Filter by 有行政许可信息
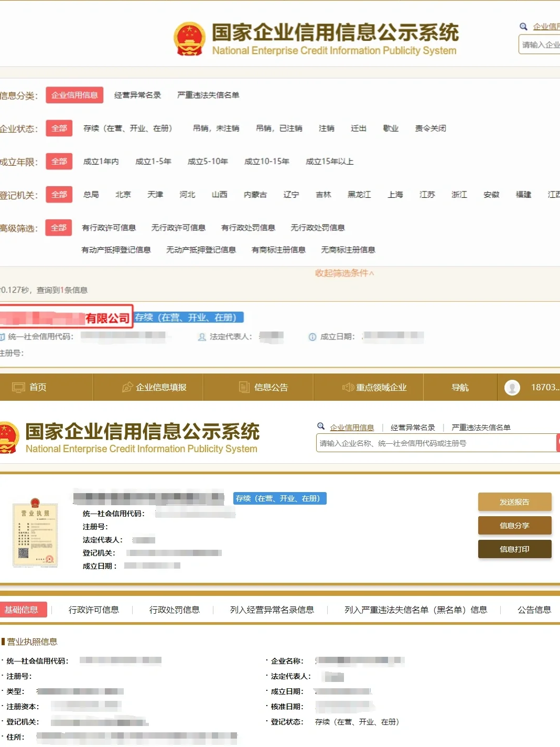The image size is (560, 747). tap(109, 228)
